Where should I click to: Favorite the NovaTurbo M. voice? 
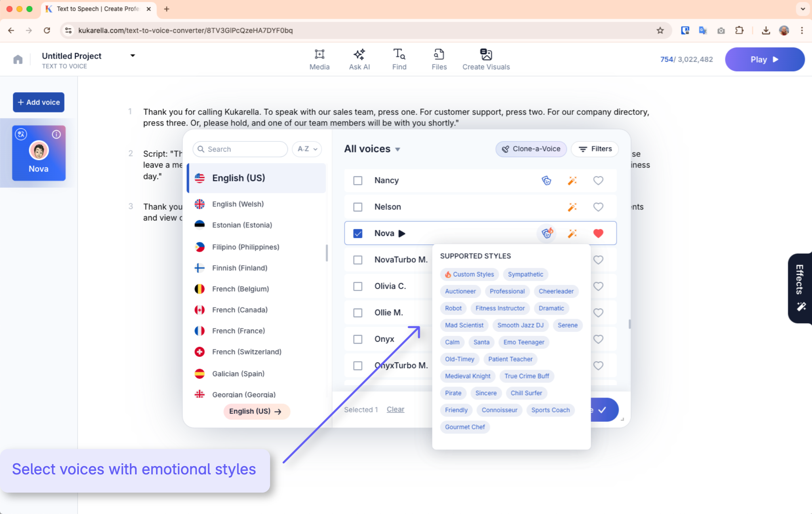(598, 260)
